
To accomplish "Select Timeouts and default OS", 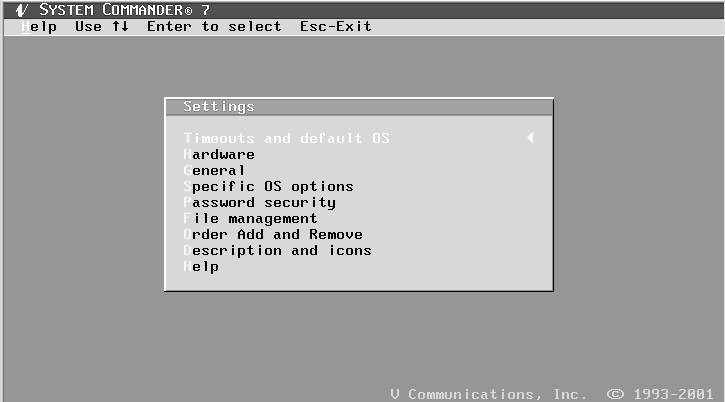I will 286,138.
